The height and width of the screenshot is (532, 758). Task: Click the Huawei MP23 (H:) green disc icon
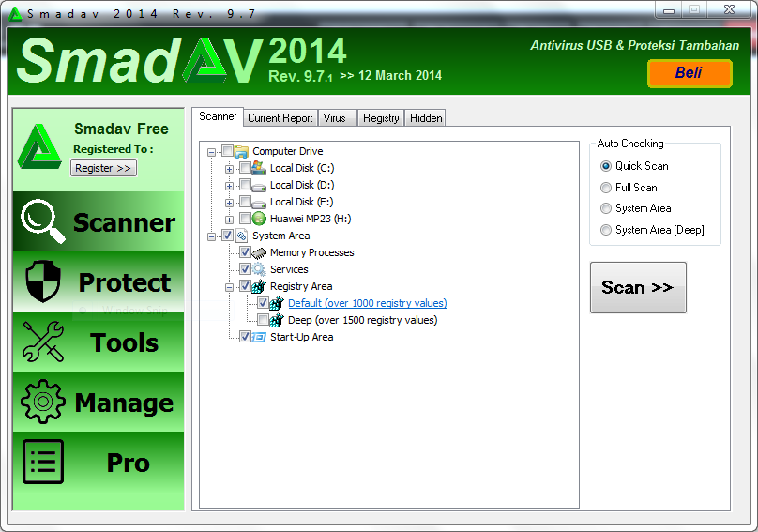pyautogui.click(x=259, y=219)
